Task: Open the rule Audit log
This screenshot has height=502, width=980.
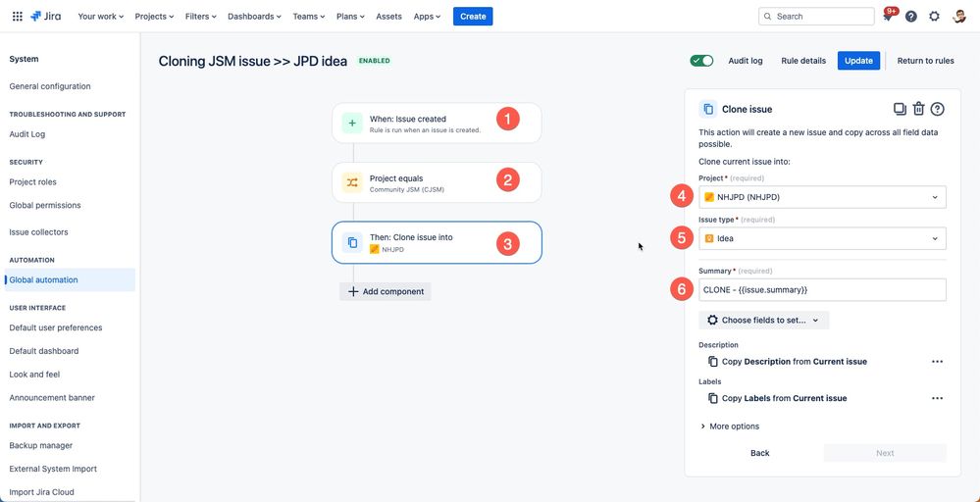Action: [x=745, y=61]
